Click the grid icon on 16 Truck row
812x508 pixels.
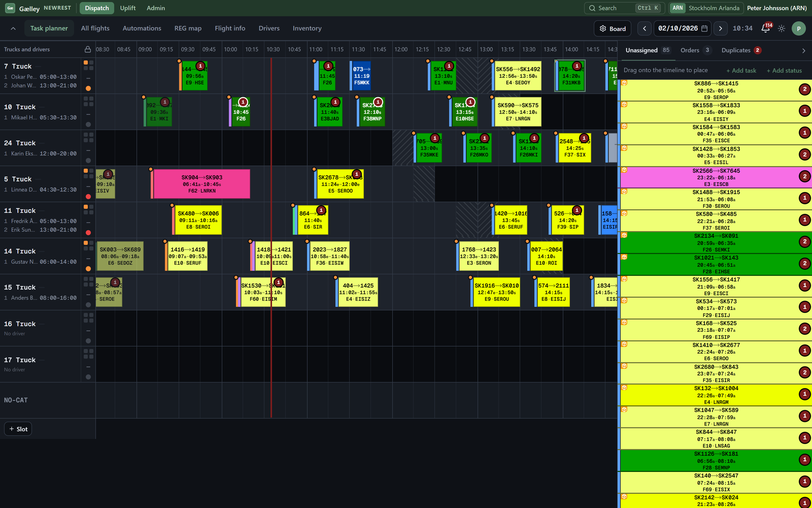click(89, 318)
